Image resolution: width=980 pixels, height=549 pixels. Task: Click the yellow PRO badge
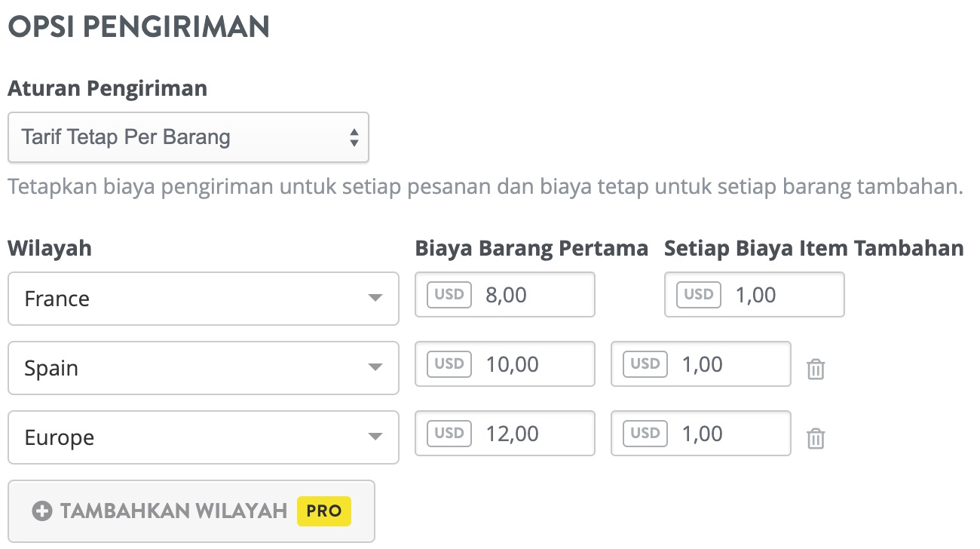tap(324, 511)
